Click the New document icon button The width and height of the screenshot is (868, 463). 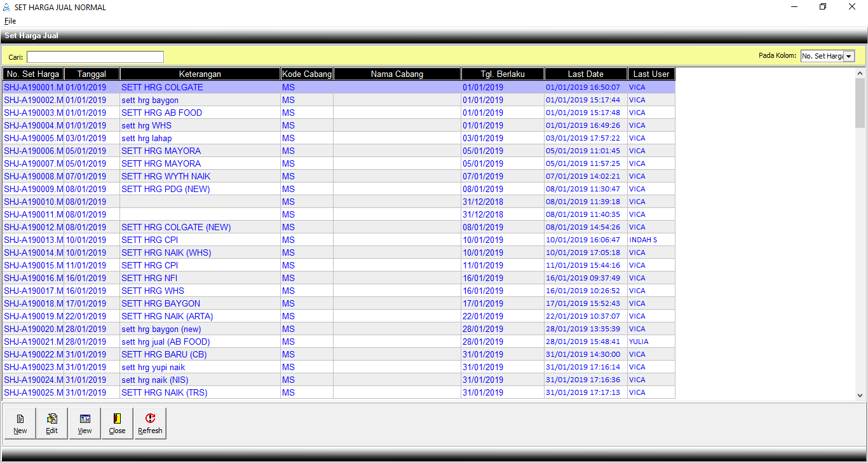20,424
